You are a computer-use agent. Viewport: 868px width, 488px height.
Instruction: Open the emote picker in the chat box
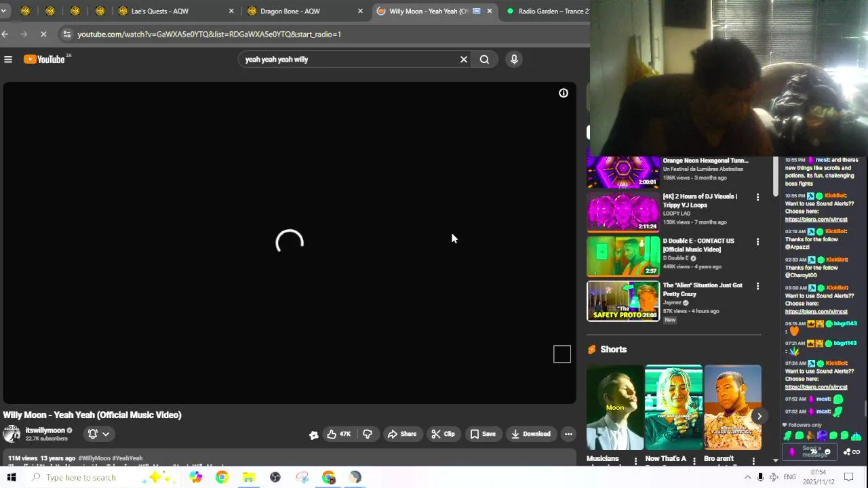827,452
